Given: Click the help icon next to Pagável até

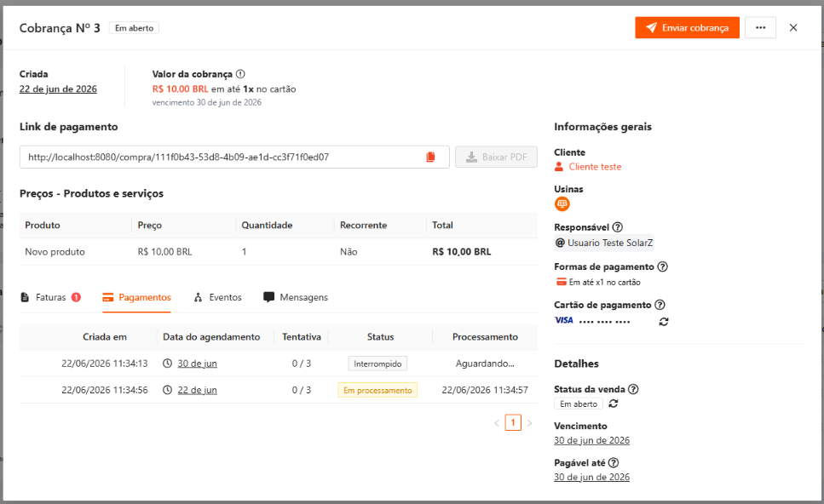Looking at the screenshot, I should tap(614, 463).
